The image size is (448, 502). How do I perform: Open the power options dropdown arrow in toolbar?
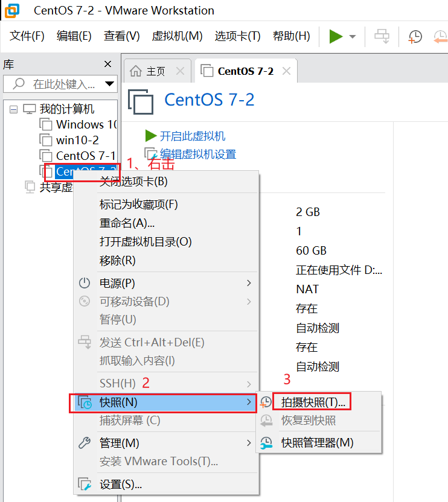353,36
